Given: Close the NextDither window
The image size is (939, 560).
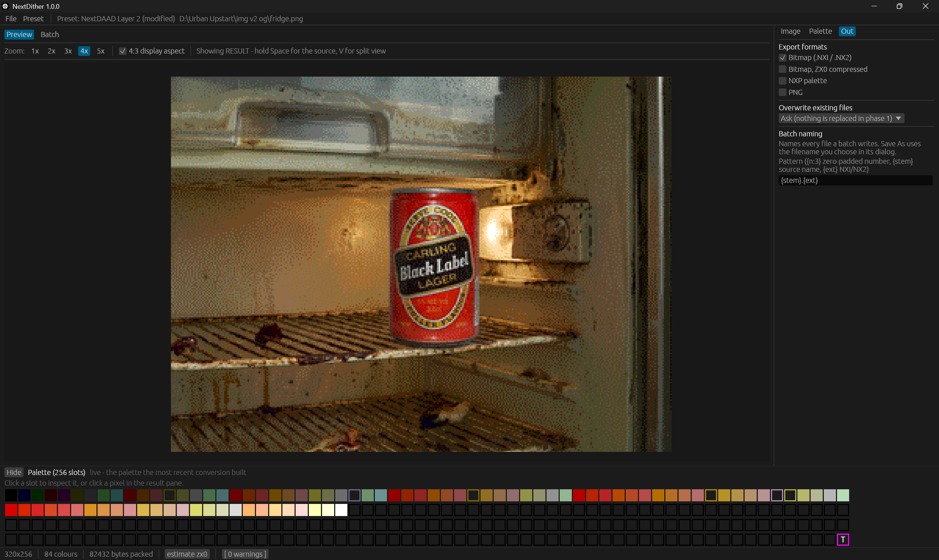Looking at the screenshot, I should pyautogui.click(x=925, y=6).
